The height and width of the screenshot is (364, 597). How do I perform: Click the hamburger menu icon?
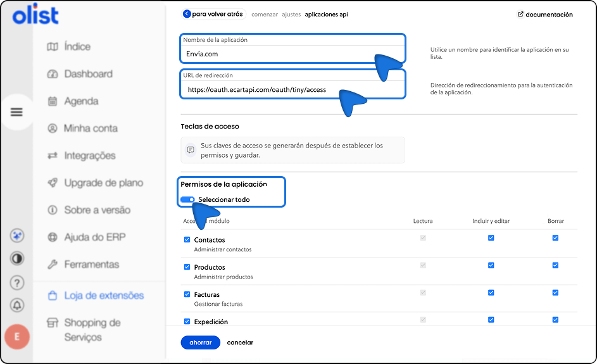pyautogui.click(x=16, y=112)
